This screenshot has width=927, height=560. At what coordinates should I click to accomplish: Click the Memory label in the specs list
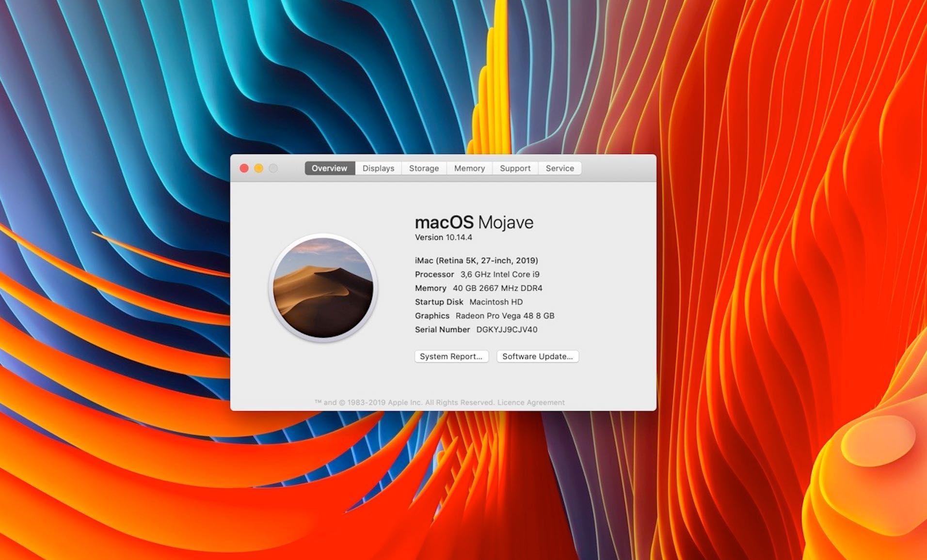click(431, 288)
